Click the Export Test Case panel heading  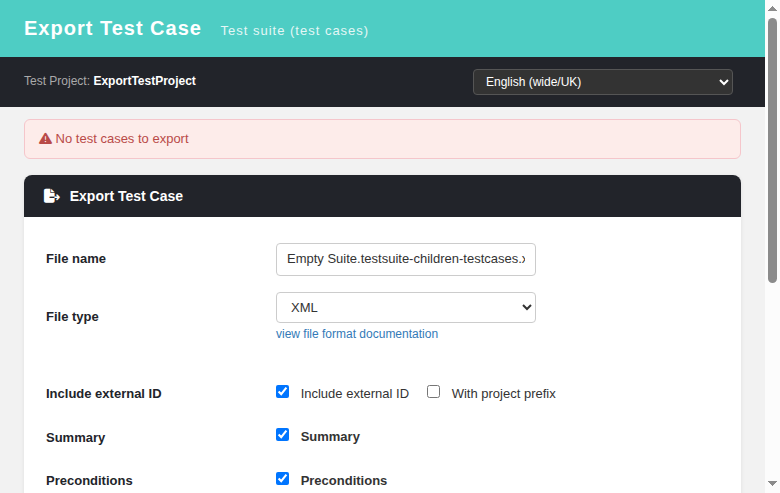126,196
